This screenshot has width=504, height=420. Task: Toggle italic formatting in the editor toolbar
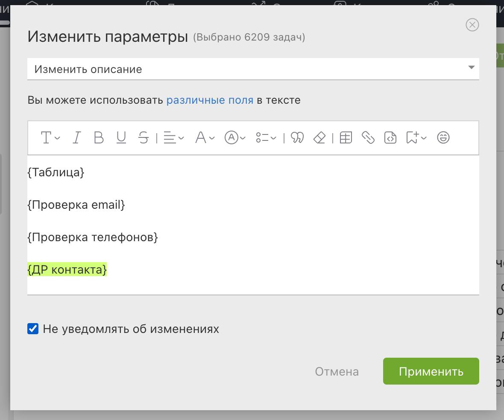(77, 138)
